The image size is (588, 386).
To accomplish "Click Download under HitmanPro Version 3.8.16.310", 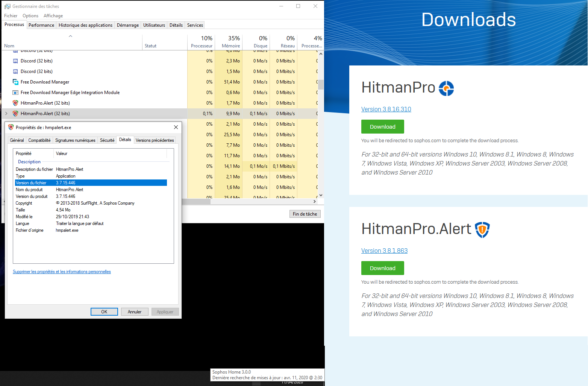I will [x=383, y=127].
